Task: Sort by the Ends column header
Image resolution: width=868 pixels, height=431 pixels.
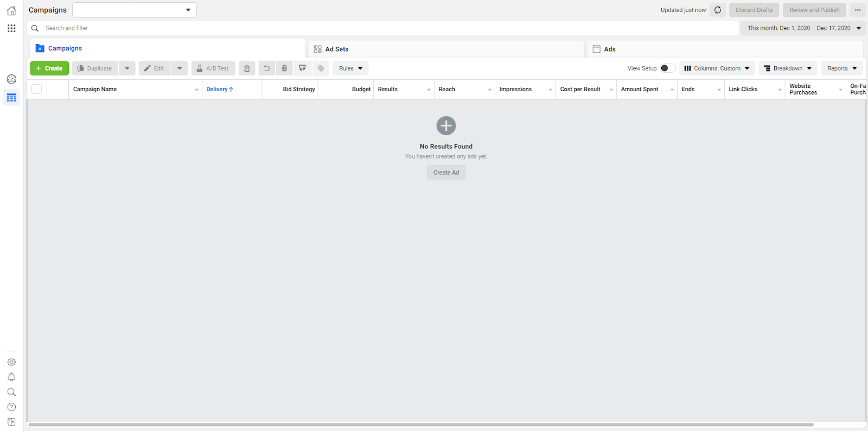Action: [688, 90]
